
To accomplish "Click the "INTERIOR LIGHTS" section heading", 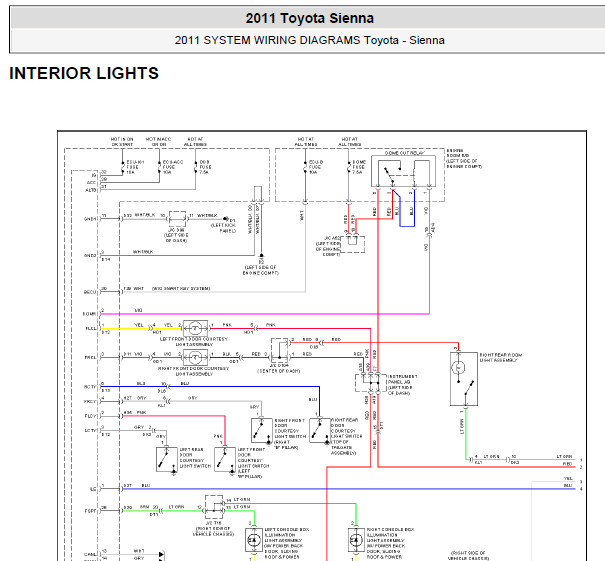I will 84,73.
